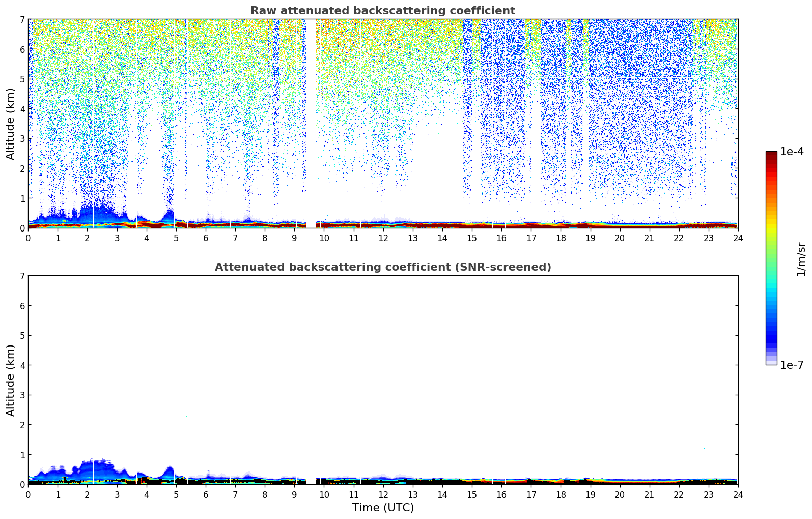Click hour tick "18" under the raw plot
812x519 pixels.
coord(561,238)
